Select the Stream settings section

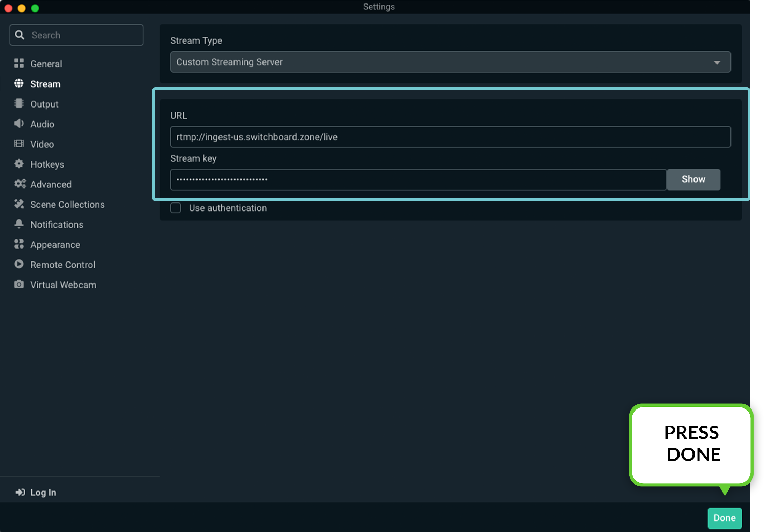(45, 84)
